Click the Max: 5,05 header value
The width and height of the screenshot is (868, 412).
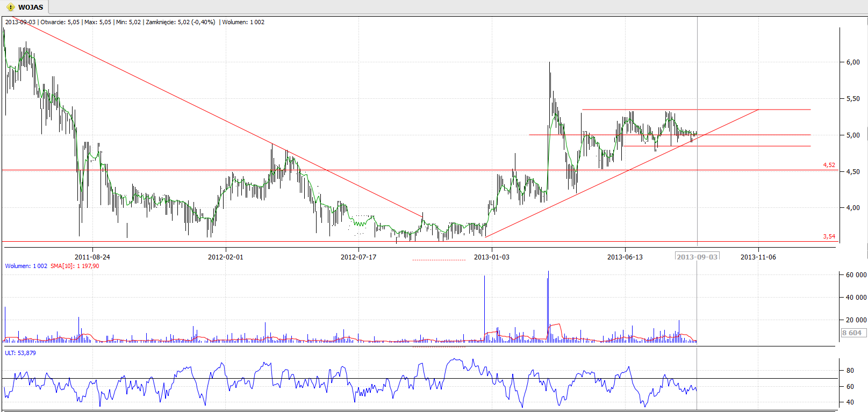tap(98, 22)
